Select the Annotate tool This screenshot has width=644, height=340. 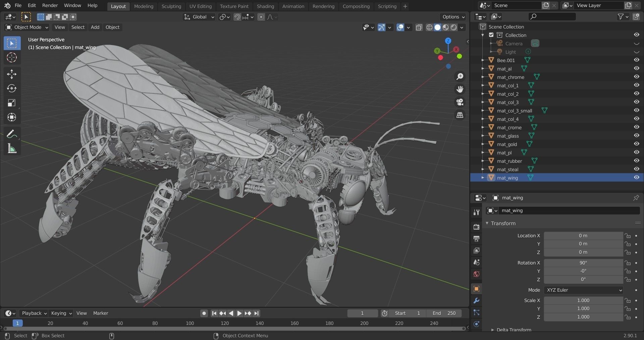pyautogui.click(x=12, y=134)
